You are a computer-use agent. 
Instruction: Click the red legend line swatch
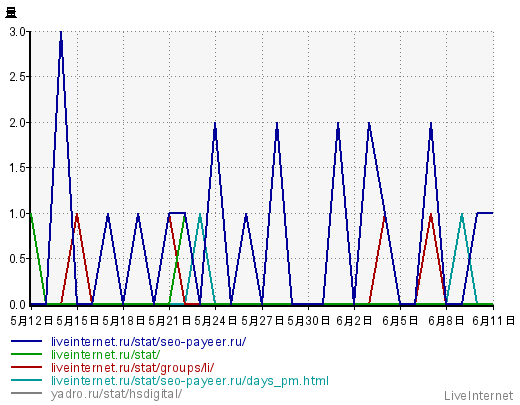[x=26, y=367]
